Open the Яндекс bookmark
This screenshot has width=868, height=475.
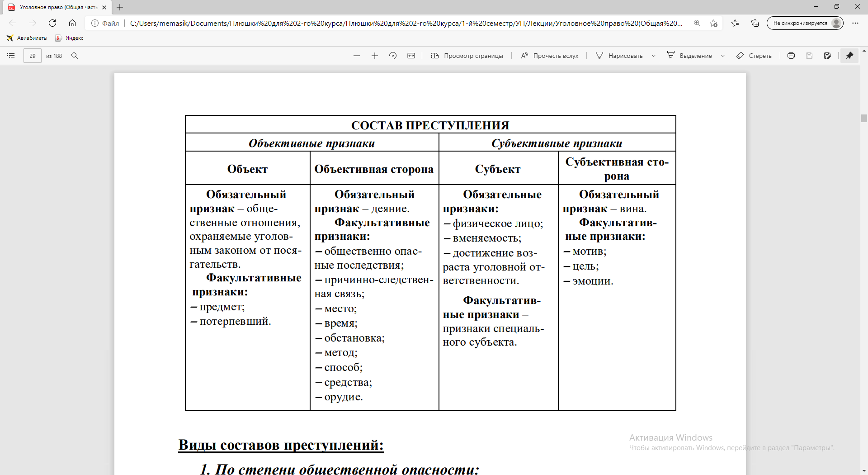(70, 38)
